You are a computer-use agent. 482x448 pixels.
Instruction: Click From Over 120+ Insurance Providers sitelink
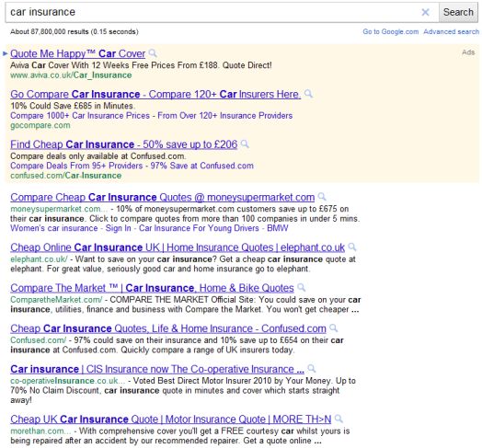[225, 116]
